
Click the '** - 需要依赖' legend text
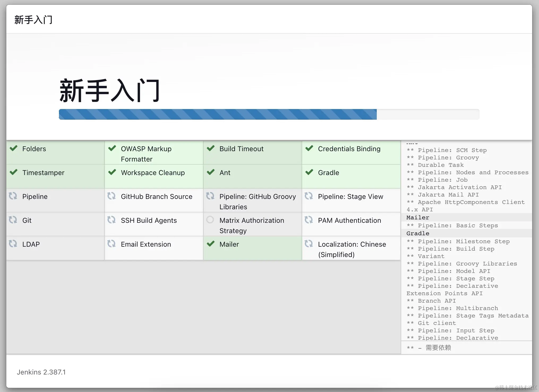(429, 348)
